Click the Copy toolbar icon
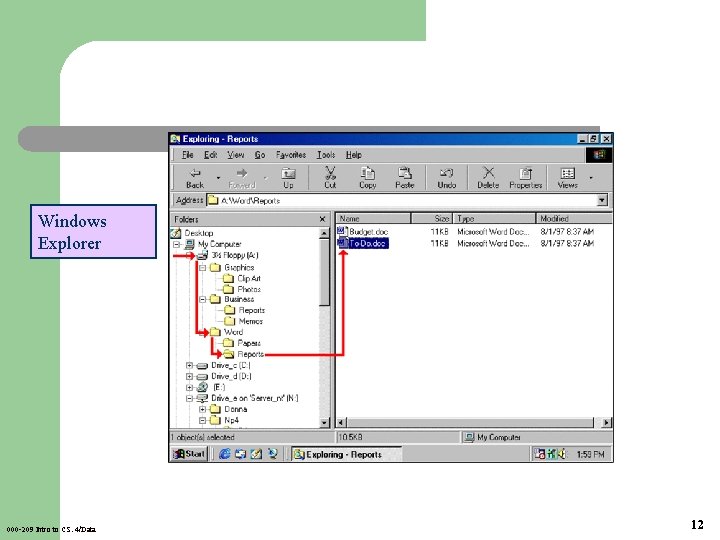The width and height of the screenshot is (720, 540). coord(367,178)
